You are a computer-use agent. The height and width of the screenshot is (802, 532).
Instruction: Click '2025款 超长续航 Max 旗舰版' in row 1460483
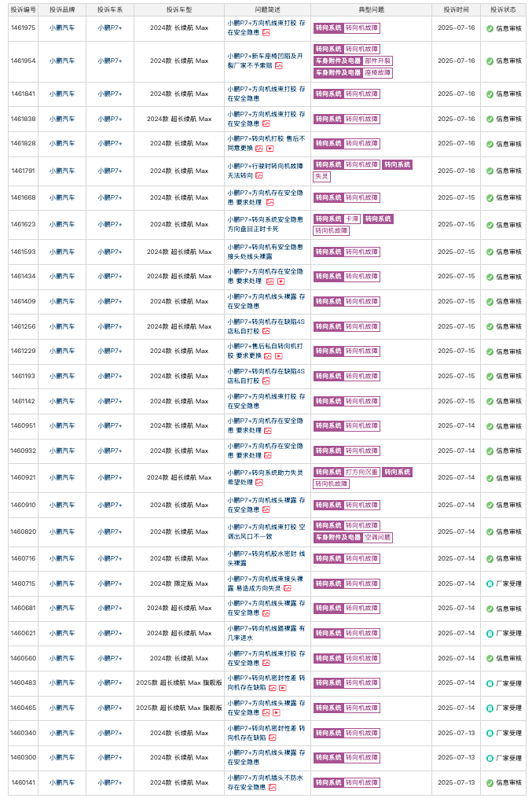(x=179, y=682)
